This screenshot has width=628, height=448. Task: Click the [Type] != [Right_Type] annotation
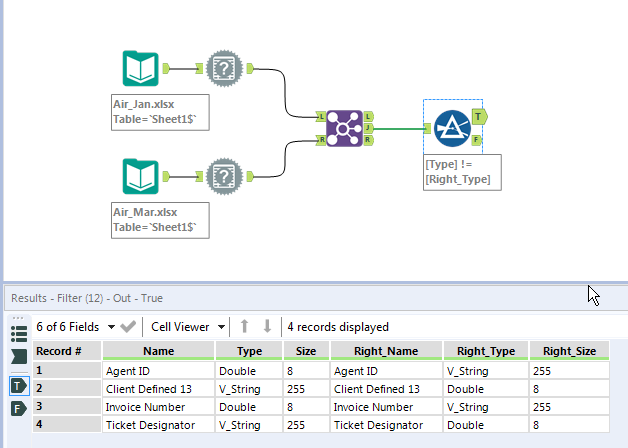coord(462,172)
